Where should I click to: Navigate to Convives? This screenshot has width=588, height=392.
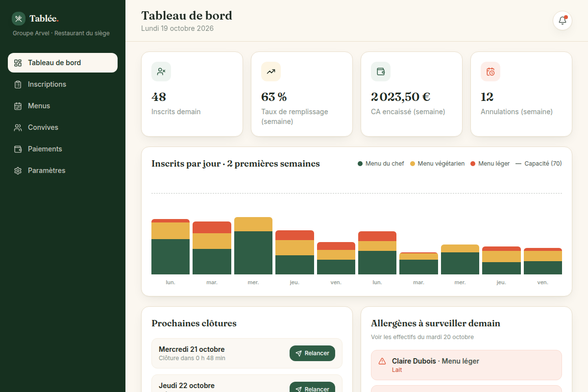pyautogui.click(x=63, y=127)
